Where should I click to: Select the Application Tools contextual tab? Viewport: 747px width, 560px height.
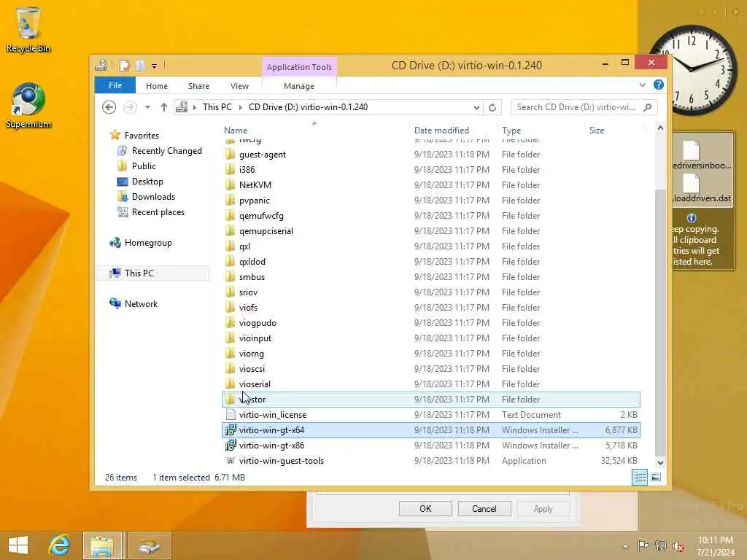pyautogui.click(x=299, y=67)
